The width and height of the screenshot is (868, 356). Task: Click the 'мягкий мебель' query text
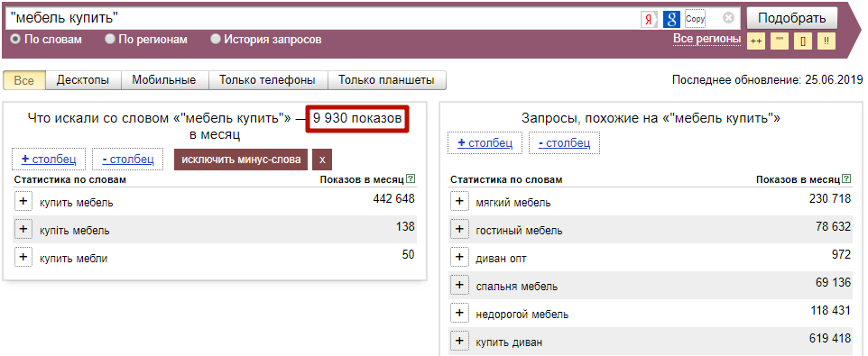(513, 203)
